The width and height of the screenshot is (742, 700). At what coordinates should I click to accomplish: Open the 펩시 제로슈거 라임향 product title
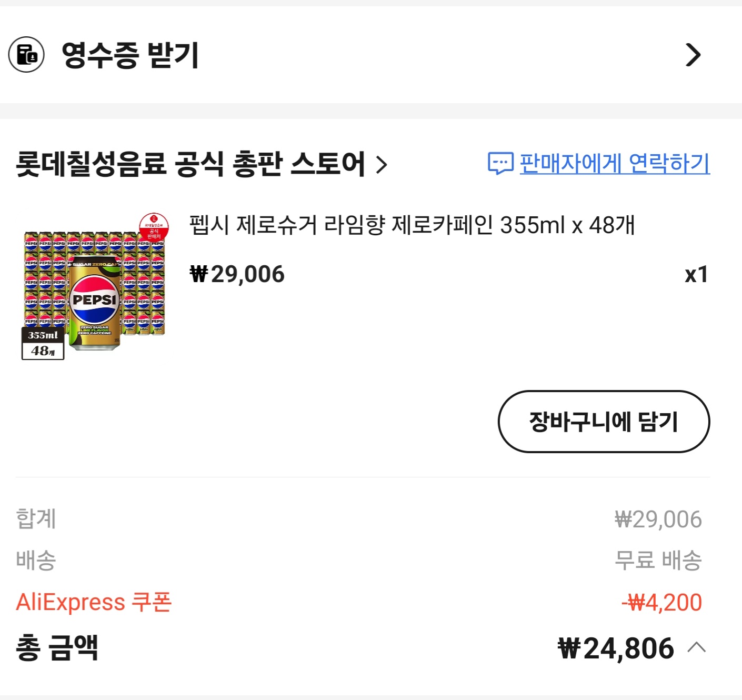412,225
